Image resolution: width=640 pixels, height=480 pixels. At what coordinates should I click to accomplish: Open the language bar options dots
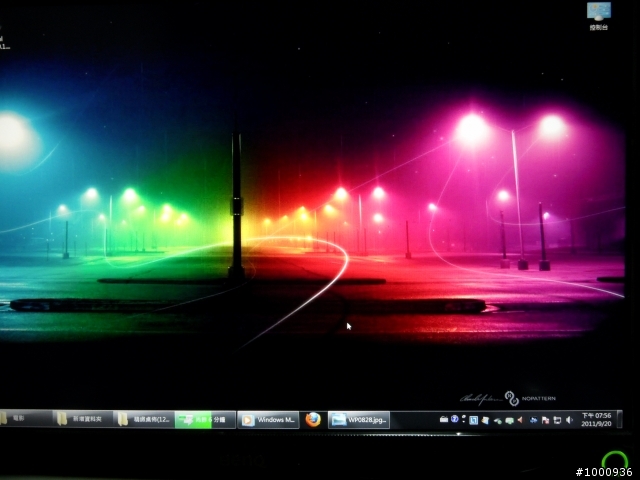(x=464, y=419)
